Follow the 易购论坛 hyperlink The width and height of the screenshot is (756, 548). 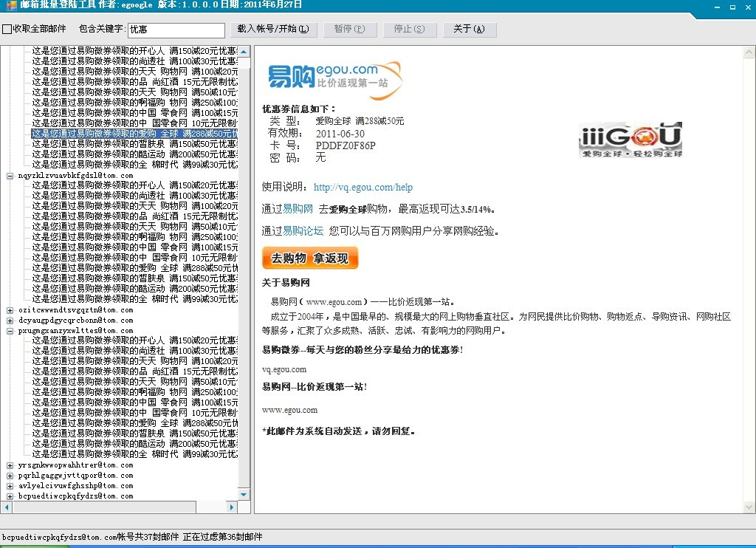303,231
